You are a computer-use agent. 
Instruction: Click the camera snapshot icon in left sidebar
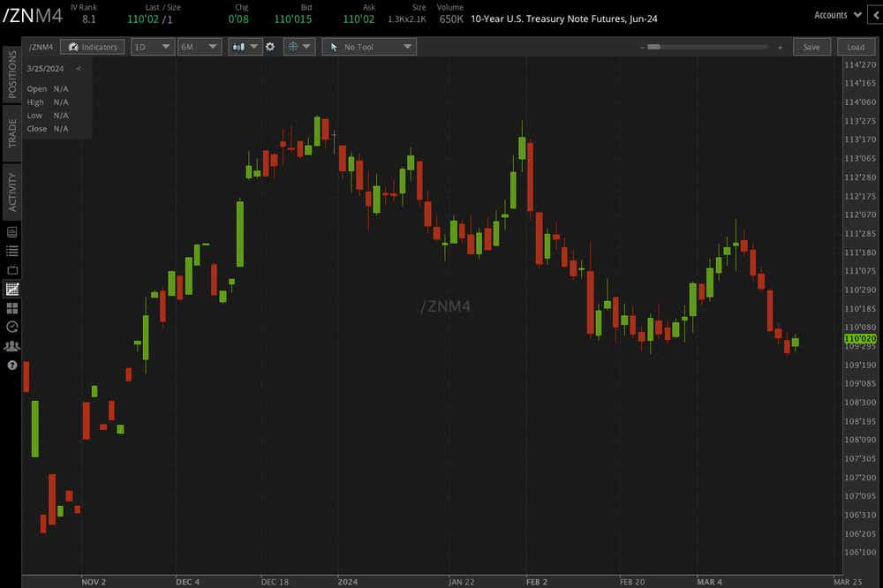click(11, 231)
